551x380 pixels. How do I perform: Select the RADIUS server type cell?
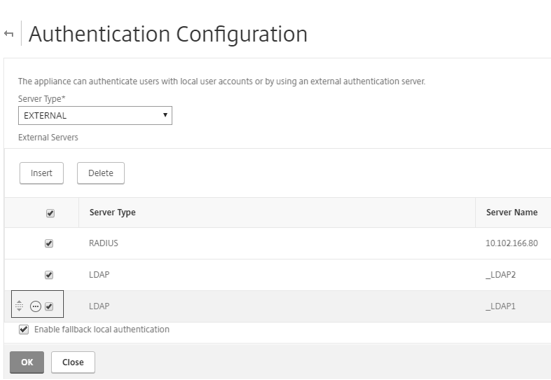(x=104, y=243)
